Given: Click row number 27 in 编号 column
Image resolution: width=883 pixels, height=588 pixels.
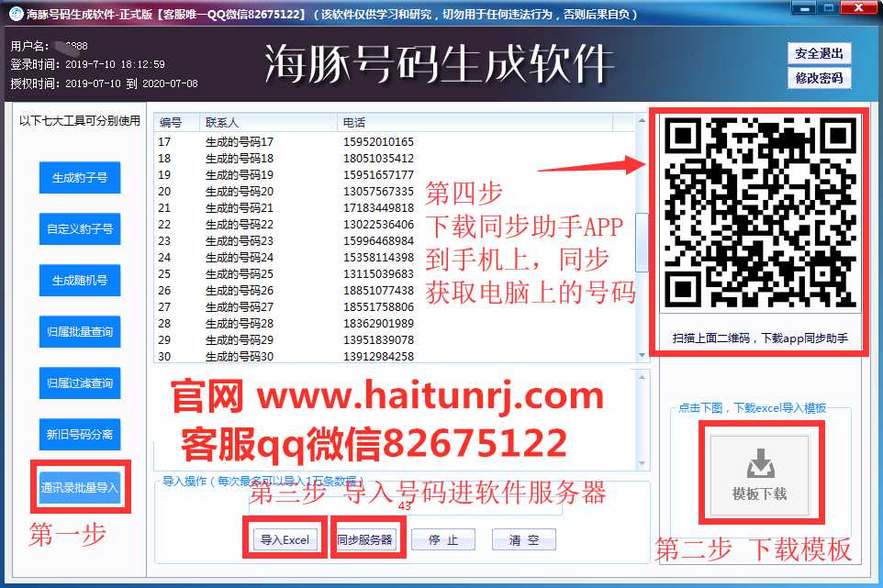Looking at the screenshot, I should click(x=164, y=306).
